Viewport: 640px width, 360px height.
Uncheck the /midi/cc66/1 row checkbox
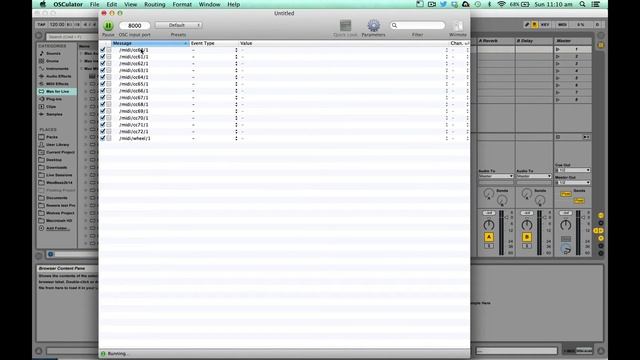coord(103,91)
